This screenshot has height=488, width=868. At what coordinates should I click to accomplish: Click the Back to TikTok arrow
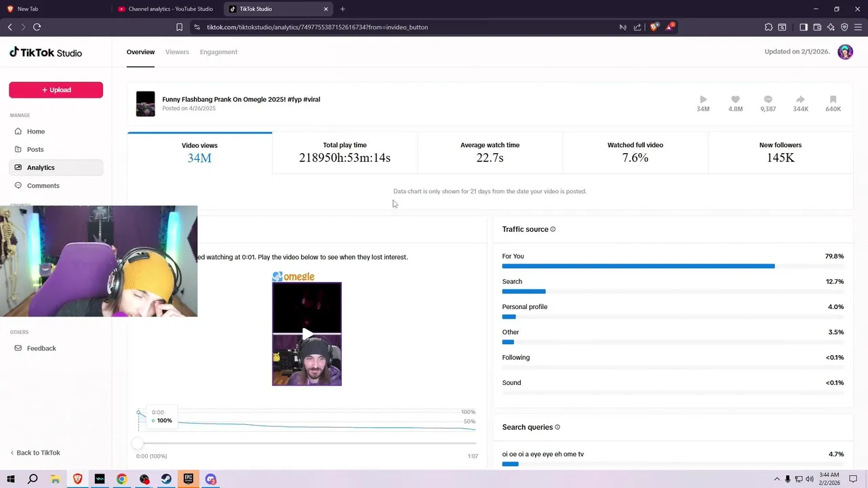pyautogui.click(x=12, y=453)
